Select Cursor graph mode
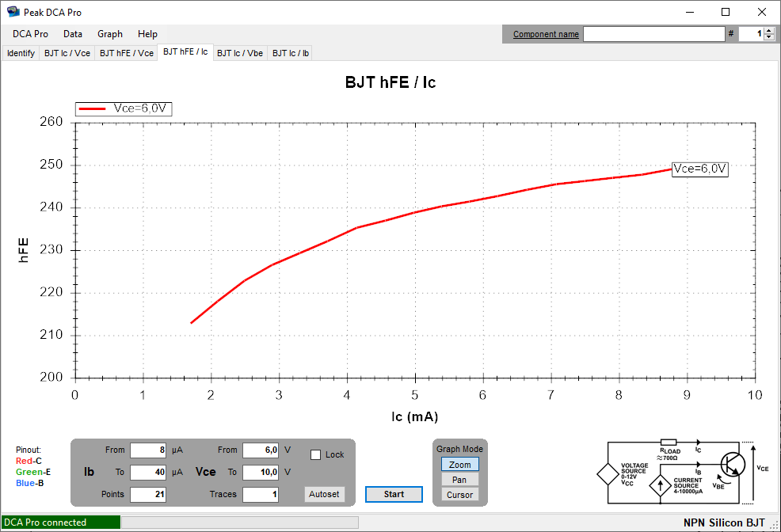Image resolution: width=781 pixels, height=532 pixels. click(459, 495)
